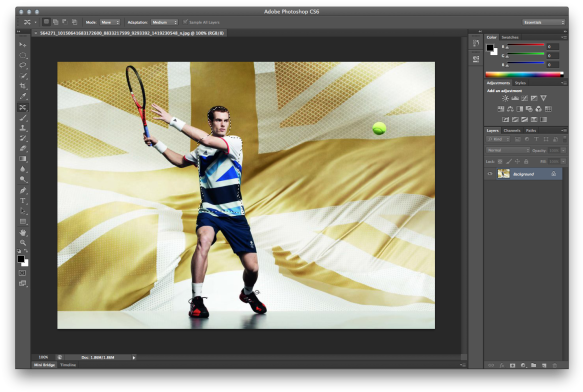Select the Zoom tool
The image size is (583, 392).
(x=23, y=243)
